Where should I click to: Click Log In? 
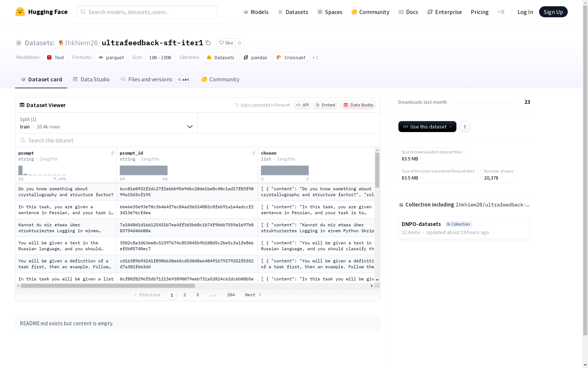pyautogui.click(x=525, y=12)
